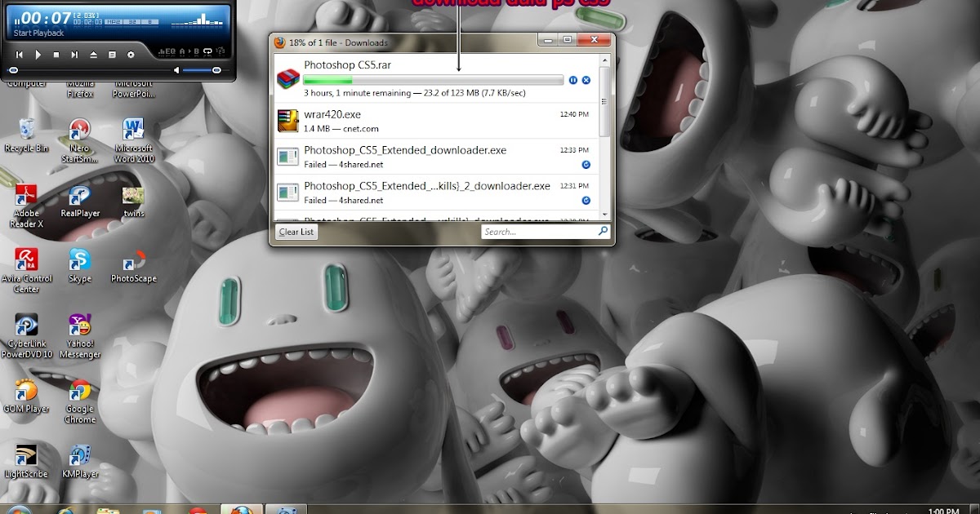Screen dimensions: 980x514
Task: Pause the Photoshop CS5.rar download
Action: point(573,80)
